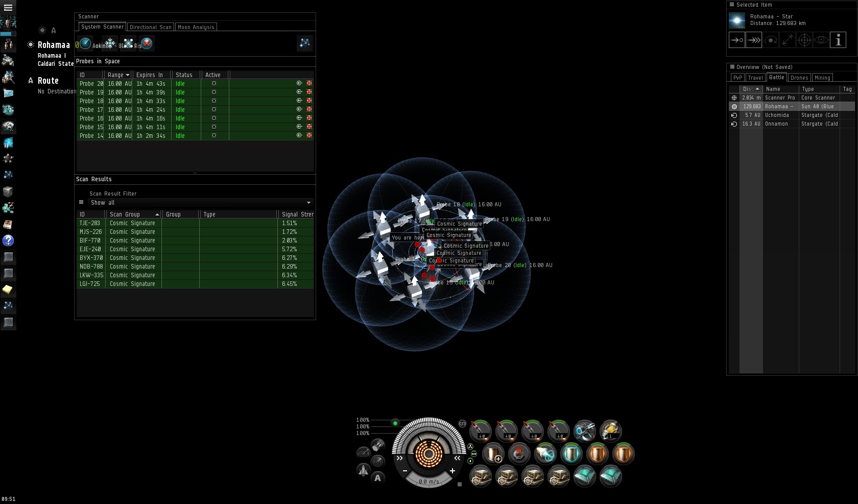Select the Travel overview tab

[x=755, y=78]
